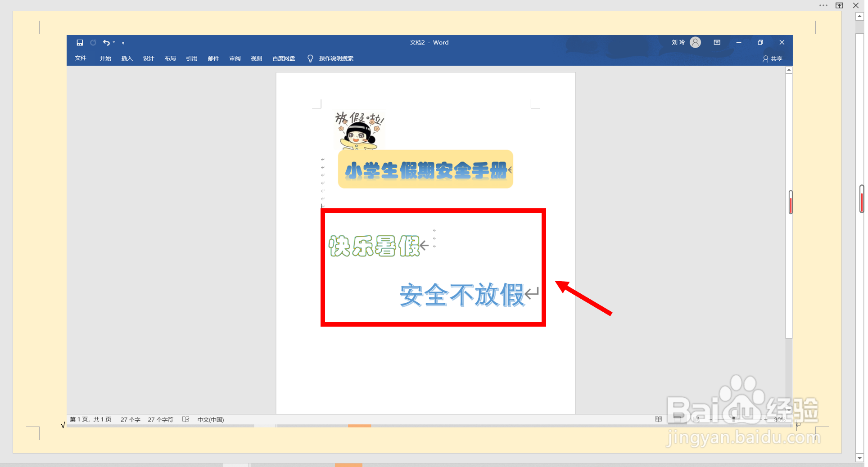Open Customize Quick Access Toolbar dropdown
868x467 pixels.
coord(123,43)
